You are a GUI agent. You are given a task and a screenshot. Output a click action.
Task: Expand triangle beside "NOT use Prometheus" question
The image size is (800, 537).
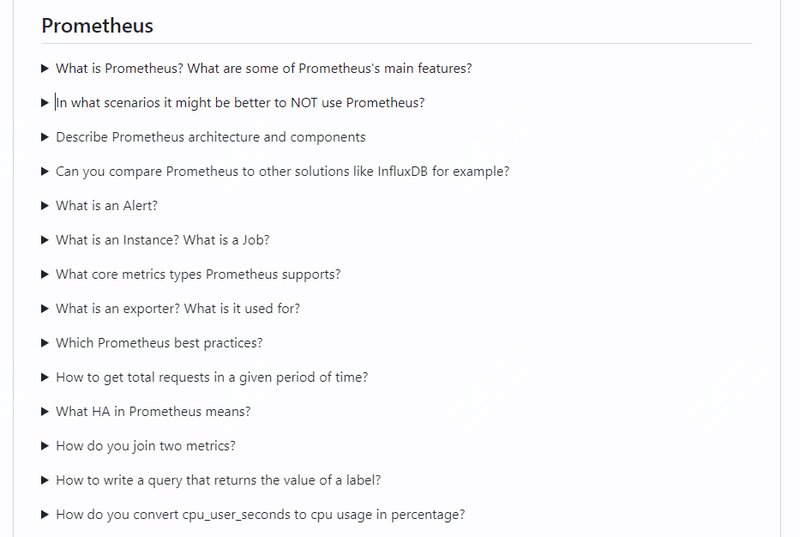point(45,102)
